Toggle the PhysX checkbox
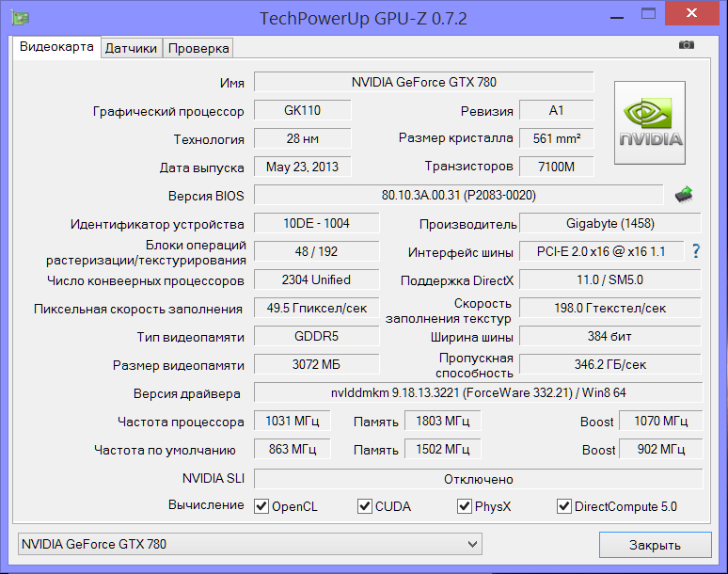Screen dimensions: 728x574 tap(465, 505)
